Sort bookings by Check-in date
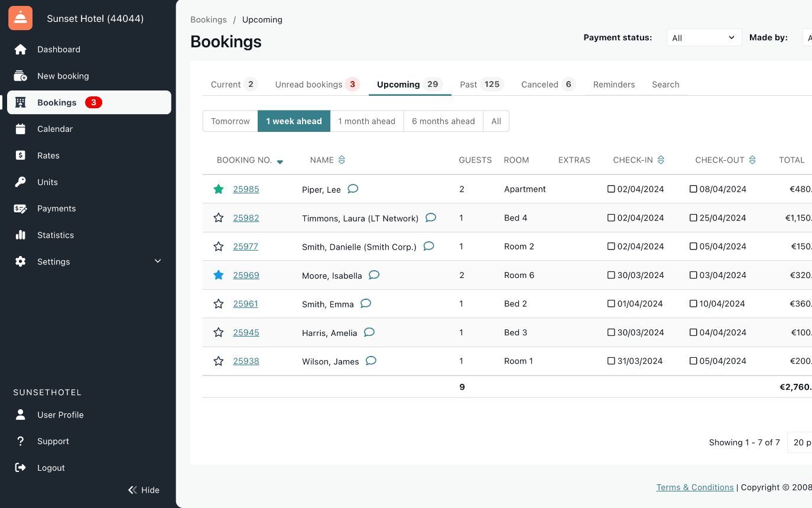Image resolution: width=812 pixels, height=508 pixels. (661, 160)
